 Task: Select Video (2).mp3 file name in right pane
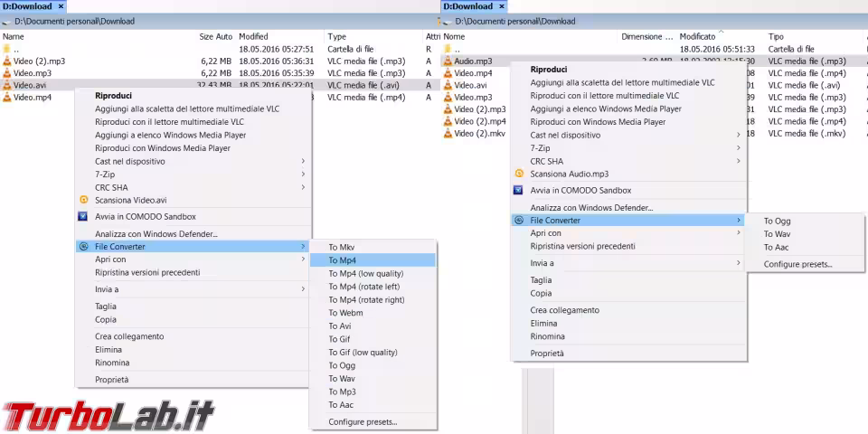[480, 109]
